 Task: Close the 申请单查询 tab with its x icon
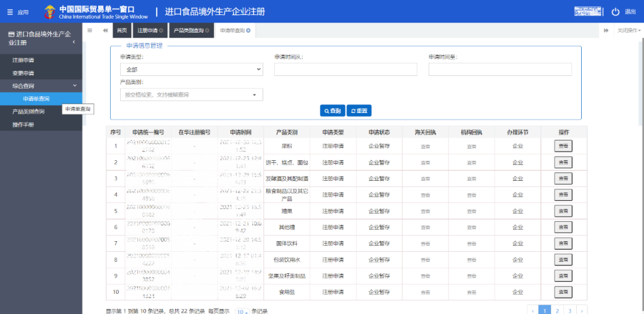pyautogui.click(x=248, y=30)
